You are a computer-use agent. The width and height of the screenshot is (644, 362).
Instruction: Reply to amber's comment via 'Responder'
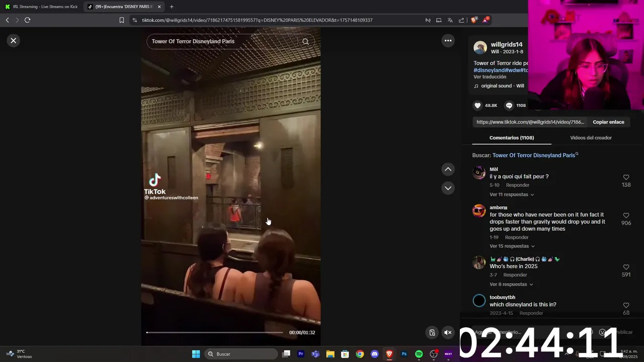click(516, 237)
